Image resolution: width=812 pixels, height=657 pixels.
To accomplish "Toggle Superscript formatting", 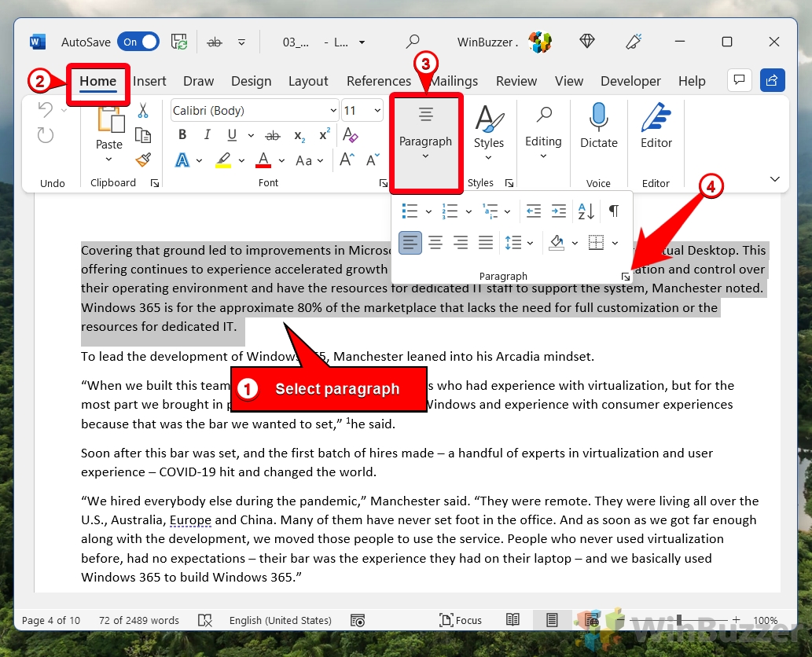I will click(x=325, y=134).
